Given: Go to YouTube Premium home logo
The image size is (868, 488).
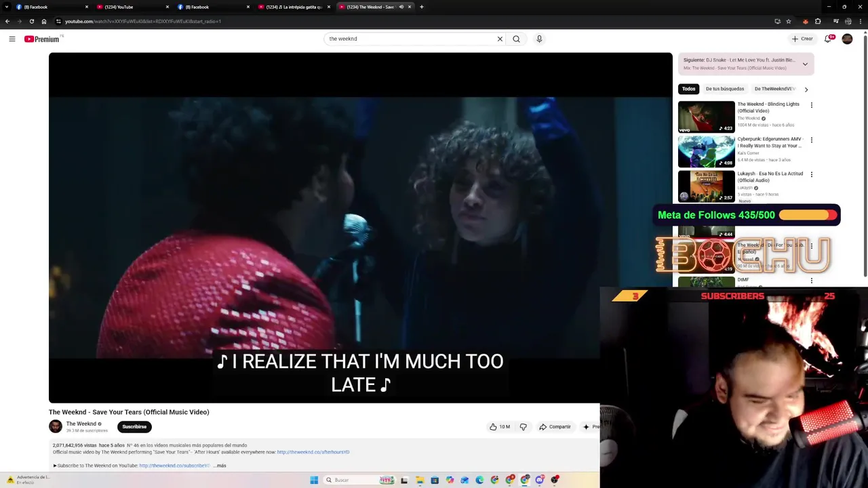Looking at the screenshot, I should coord(42,39).
